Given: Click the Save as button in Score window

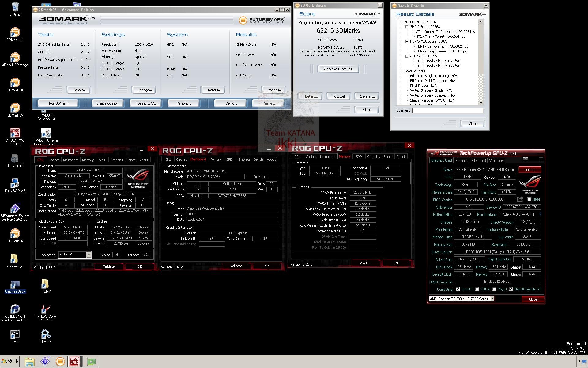Looking at the screenshot, I should 367,96.
